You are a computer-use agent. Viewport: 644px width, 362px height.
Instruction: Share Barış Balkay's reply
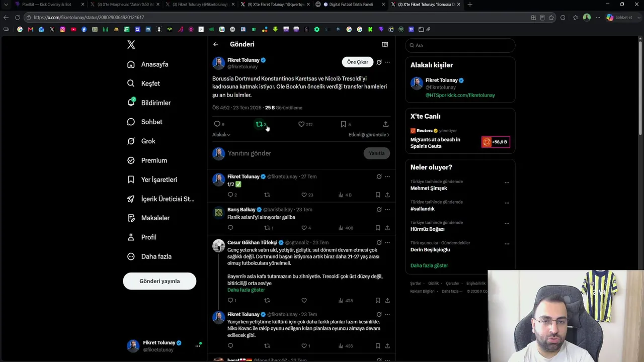coord(387,228)
